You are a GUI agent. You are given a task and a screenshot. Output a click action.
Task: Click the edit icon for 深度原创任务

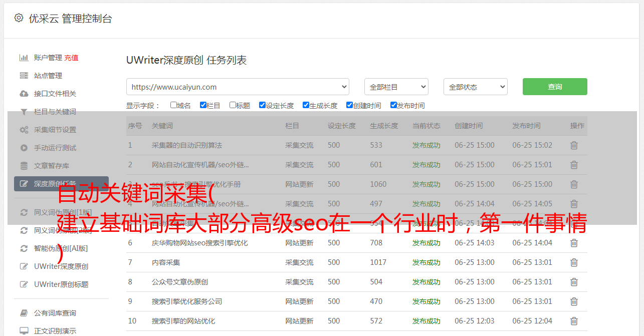[x=24, y=184]
